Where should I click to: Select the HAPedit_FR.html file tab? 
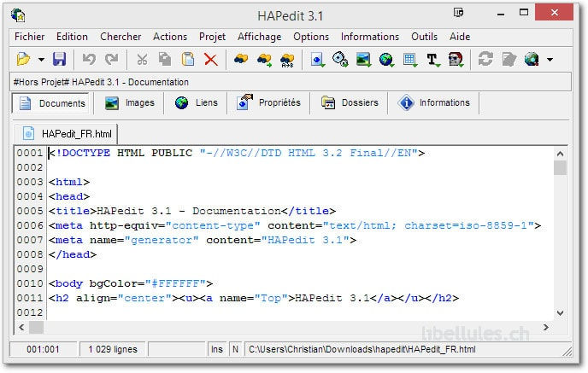click(66, 134)
